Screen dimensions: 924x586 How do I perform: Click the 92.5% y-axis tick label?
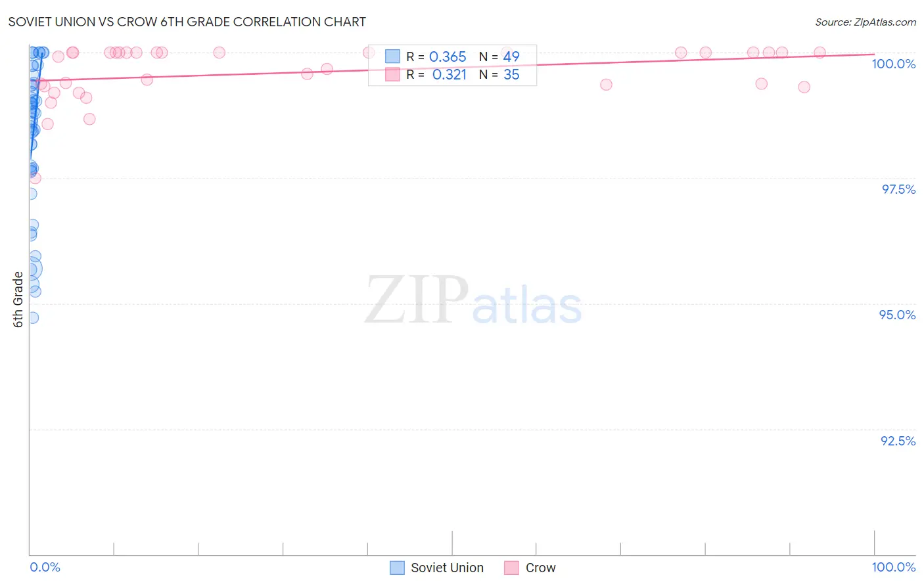898,441
